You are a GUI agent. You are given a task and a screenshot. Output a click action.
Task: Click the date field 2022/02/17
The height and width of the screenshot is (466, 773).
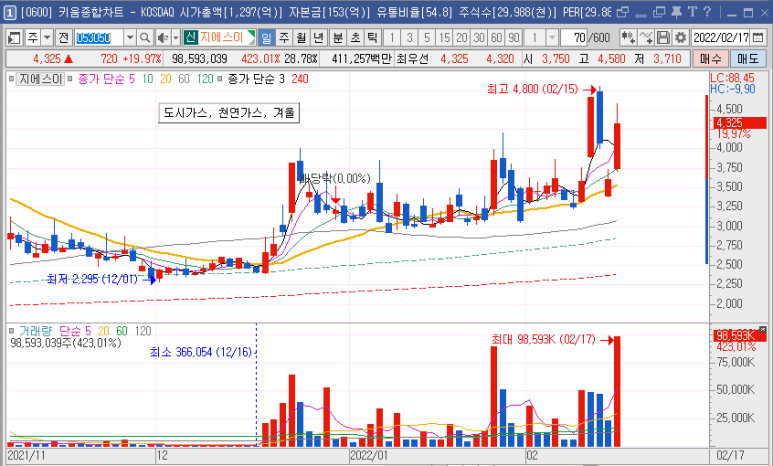[x=721, y=37]
